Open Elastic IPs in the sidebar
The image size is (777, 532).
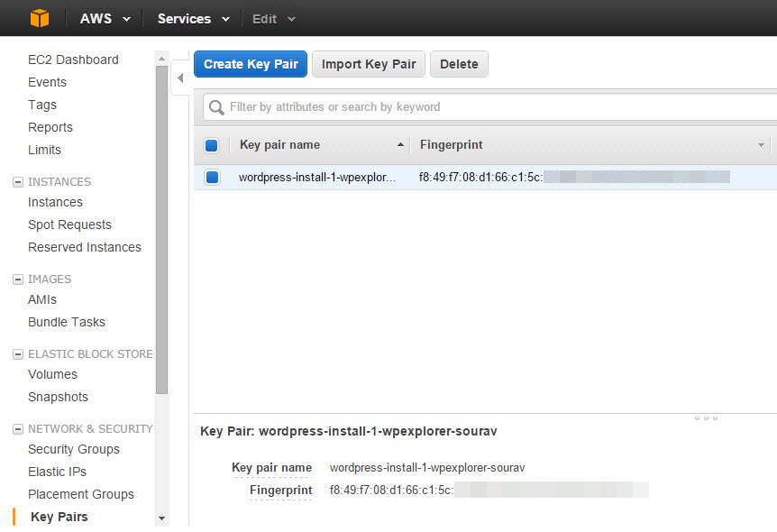coord(57,472)
